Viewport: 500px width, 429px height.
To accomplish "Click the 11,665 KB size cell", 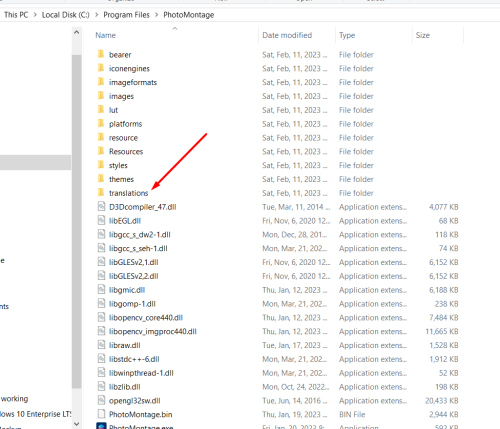I will 441,331.
